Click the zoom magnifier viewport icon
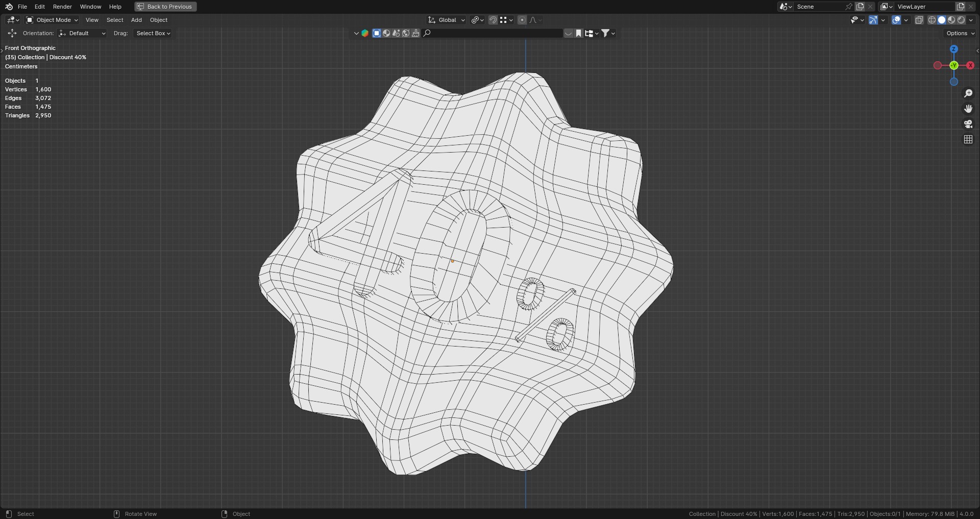 968,93
